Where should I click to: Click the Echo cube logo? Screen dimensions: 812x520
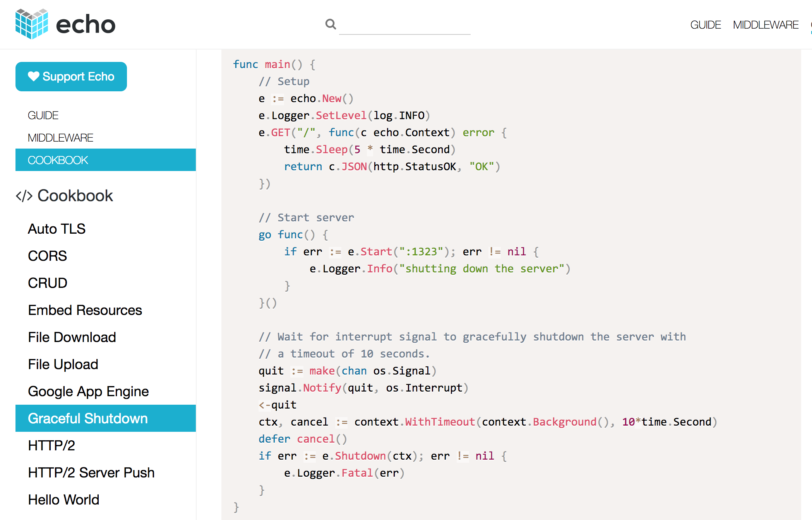(31, 24)
